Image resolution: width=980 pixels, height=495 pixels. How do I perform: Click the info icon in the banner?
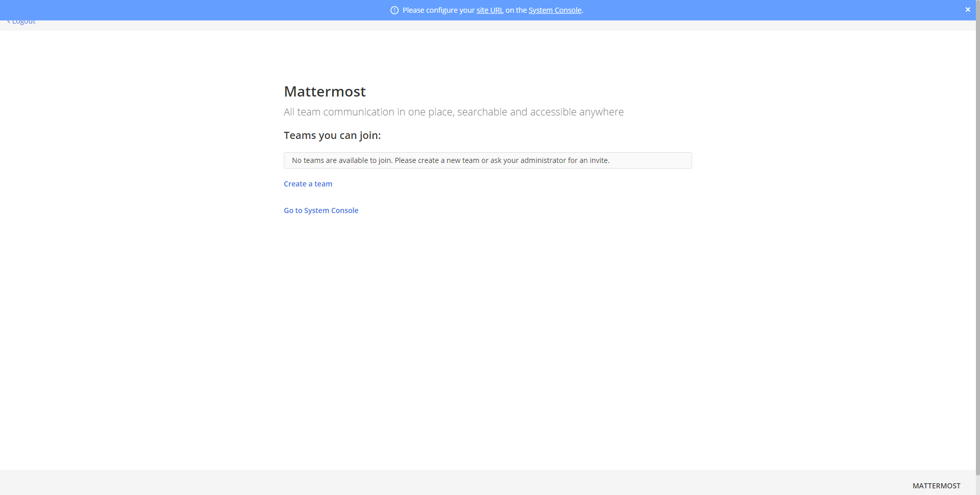click(x=395, y=10)
